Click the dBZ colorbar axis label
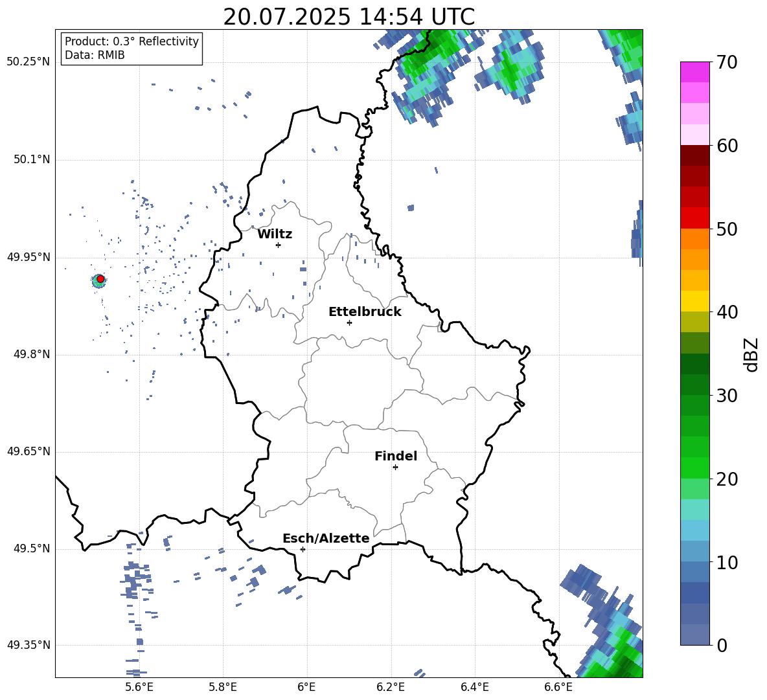Image resolution: width=767 pixels, height=700 pixels. click(751, 354)
